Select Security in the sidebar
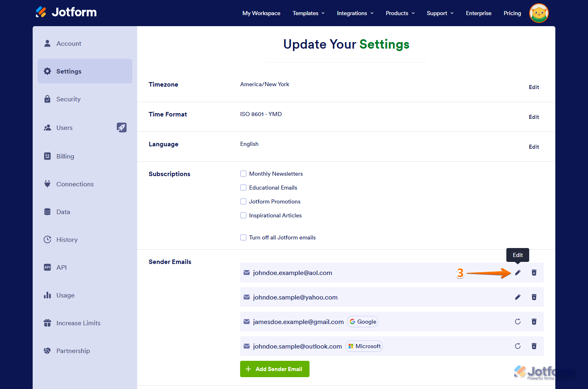The width and height of the screenshot is (588, 389). click(x=85, y=99)
